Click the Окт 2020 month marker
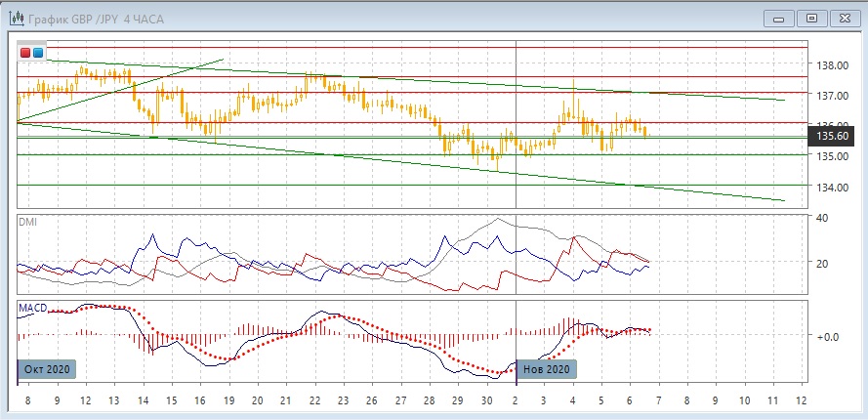The height and width of the screenshot is (420, 868). click(x=47, y=369)
